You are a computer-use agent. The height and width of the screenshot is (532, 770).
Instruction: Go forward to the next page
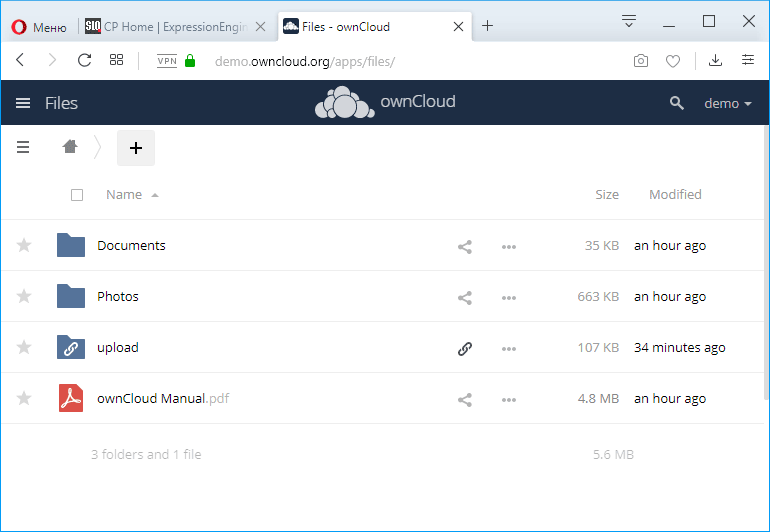pos(52,60)
